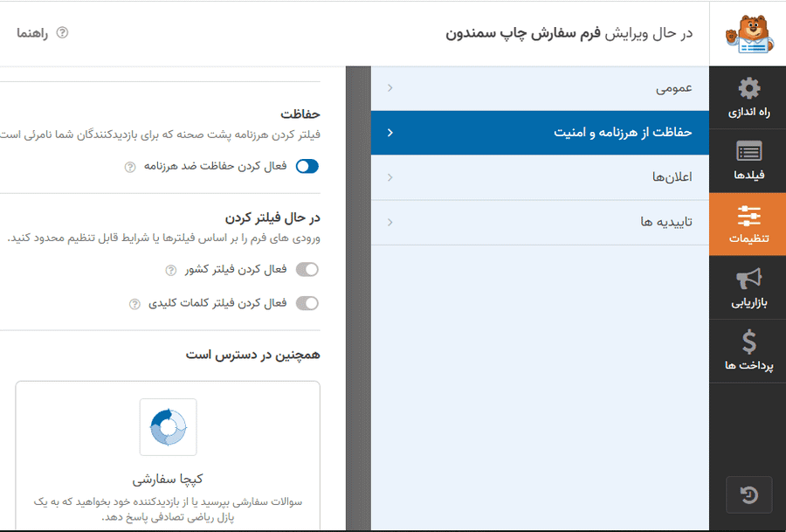Select the تاییدیه ها confirmations tab
Screen dimensions: 786x532
(540, 222)
